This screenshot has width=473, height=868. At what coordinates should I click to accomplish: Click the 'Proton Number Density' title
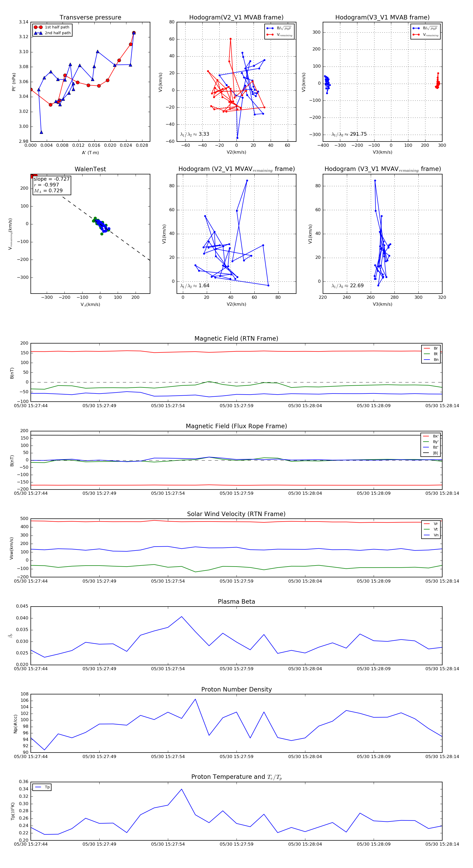point(236,689)
